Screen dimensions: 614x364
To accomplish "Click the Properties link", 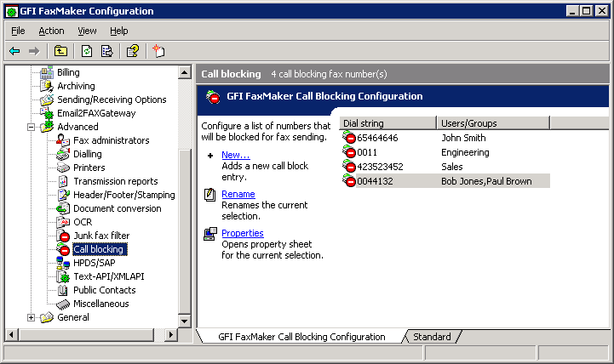I will (x=243, y=233).
